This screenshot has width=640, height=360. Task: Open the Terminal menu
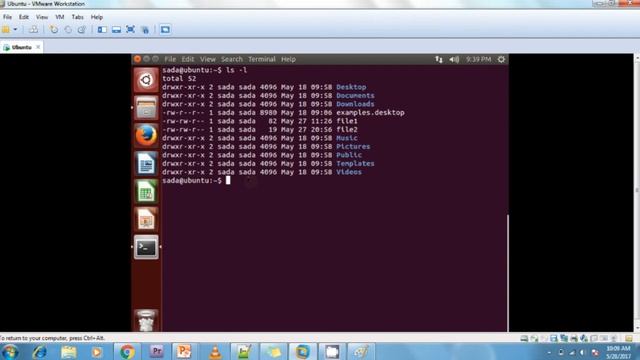(262, 59)
